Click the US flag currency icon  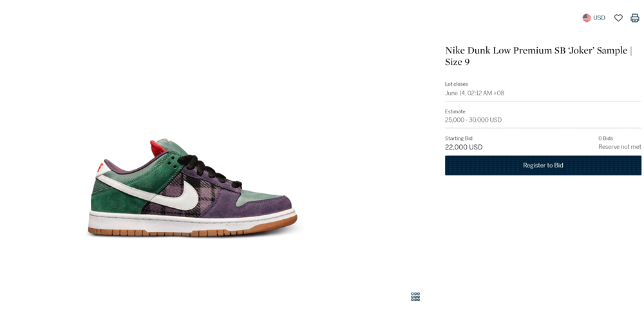[587, 18]
